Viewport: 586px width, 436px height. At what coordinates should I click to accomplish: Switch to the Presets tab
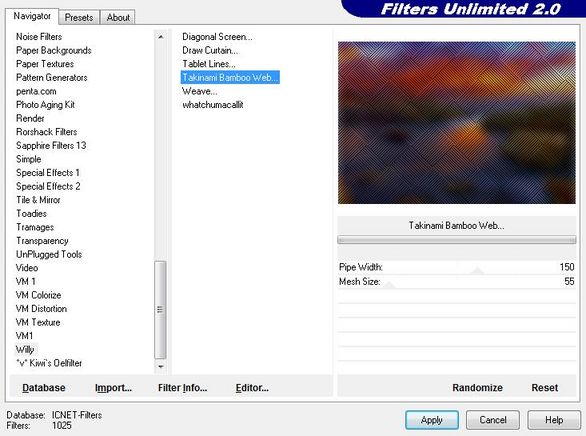point(78,18)
